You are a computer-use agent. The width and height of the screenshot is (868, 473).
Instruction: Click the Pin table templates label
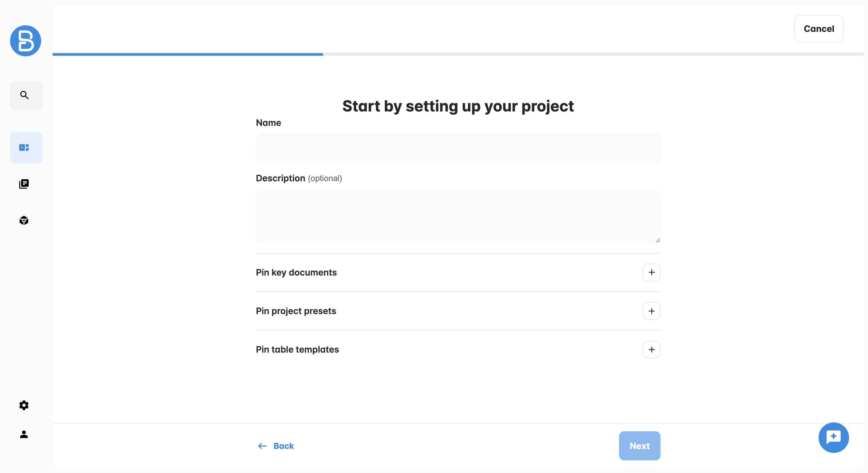coord(297,349)
